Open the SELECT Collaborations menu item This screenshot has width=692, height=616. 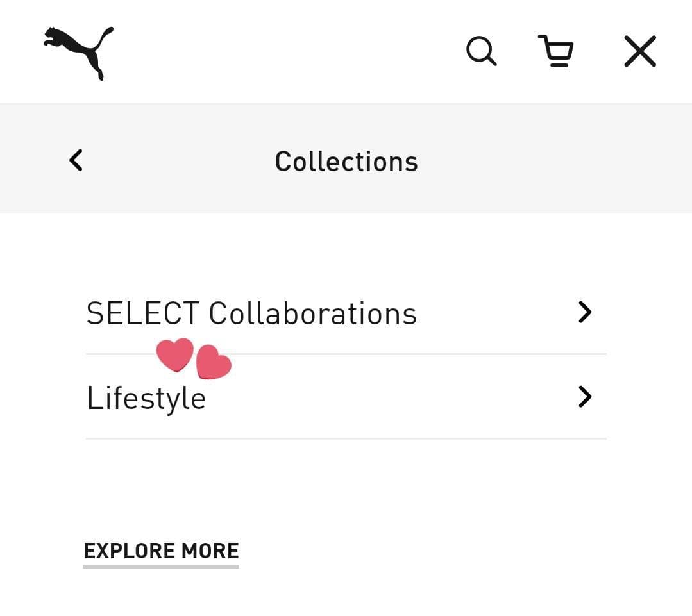[251, 313]
